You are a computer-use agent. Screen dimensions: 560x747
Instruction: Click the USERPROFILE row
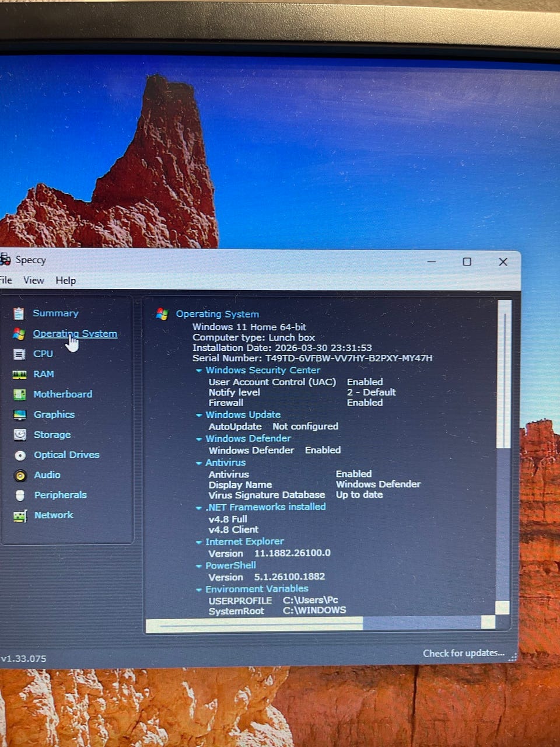tap(274, 600)
